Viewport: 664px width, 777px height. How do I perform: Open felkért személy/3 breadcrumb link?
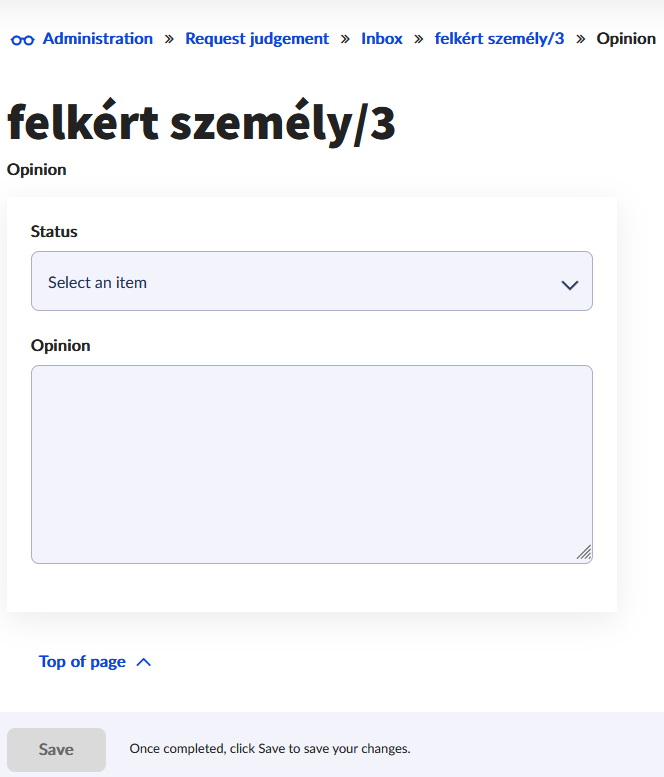point(499,39)
